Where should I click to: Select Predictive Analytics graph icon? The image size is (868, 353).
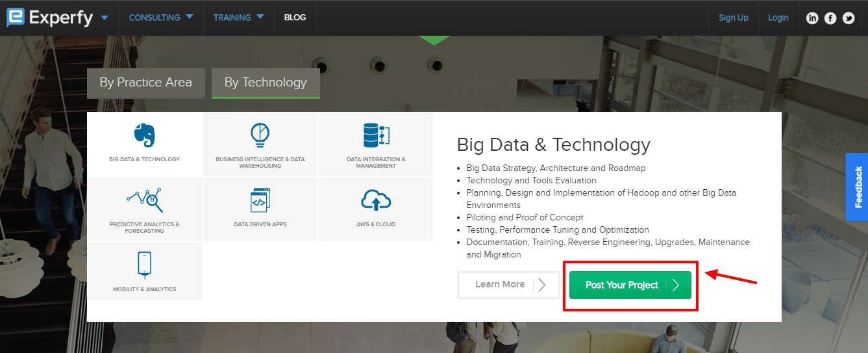point(145,200)
